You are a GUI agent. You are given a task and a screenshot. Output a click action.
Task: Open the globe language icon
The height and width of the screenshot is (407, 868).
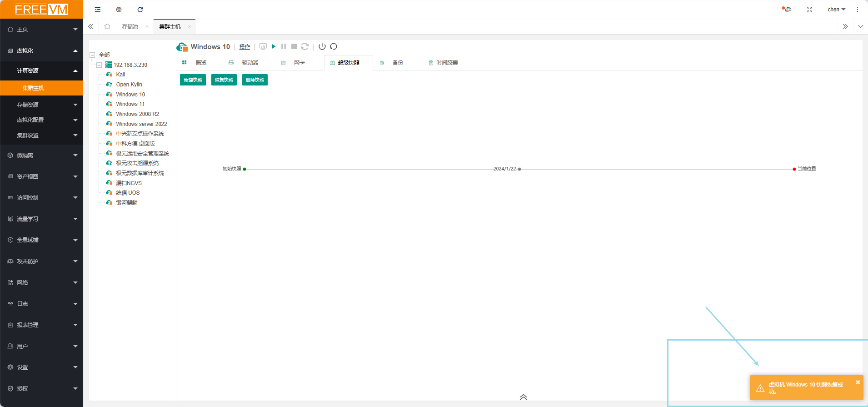coord(119,10)
